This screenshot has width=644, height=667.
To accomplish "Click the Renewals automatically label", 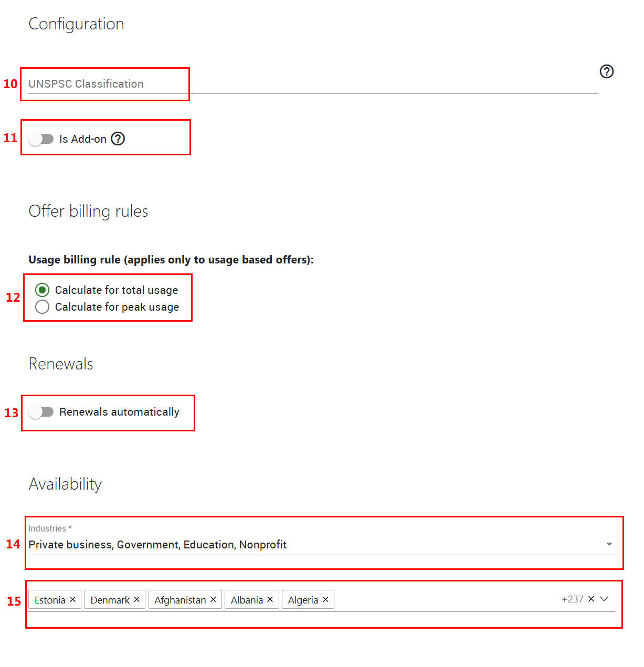I will point(119,412).
